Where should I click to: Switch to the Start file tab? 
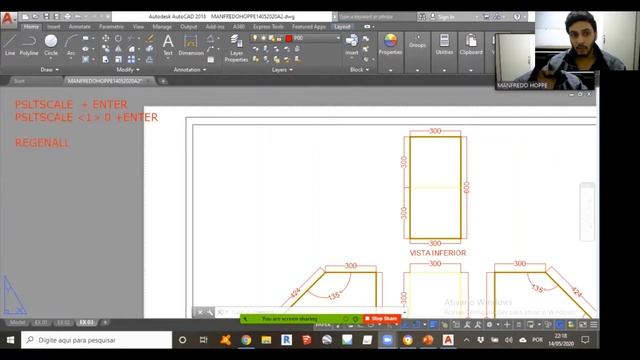coord(19,81)
